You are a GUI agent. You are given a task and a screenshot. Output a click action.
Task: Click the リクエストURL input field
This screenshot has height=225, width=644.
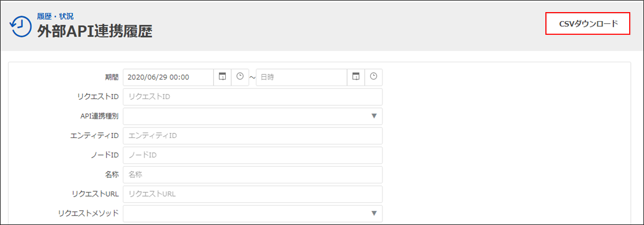253,194
